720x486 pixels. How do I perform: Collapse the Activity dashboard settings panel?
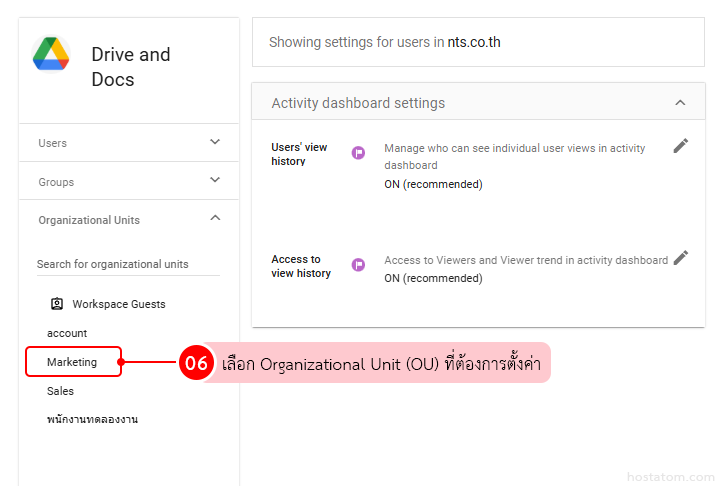(680, 103)
